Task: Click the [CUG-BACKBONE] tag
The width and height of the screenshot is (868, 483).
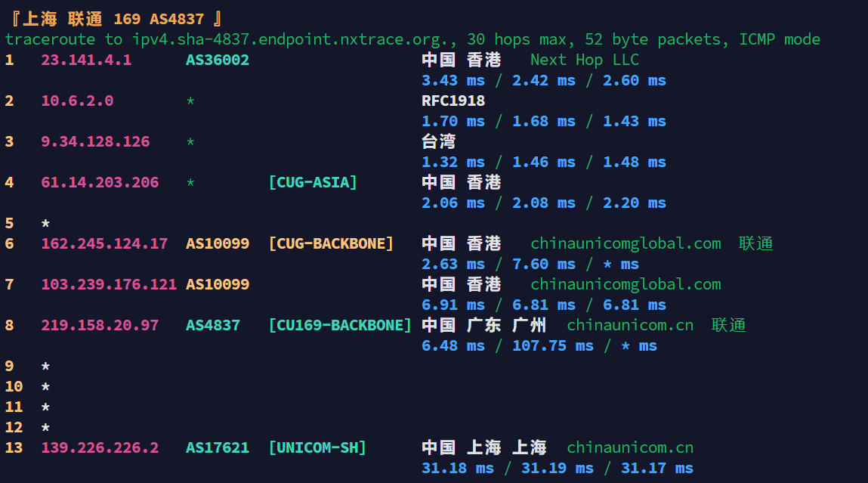Action: click(331, 243)
